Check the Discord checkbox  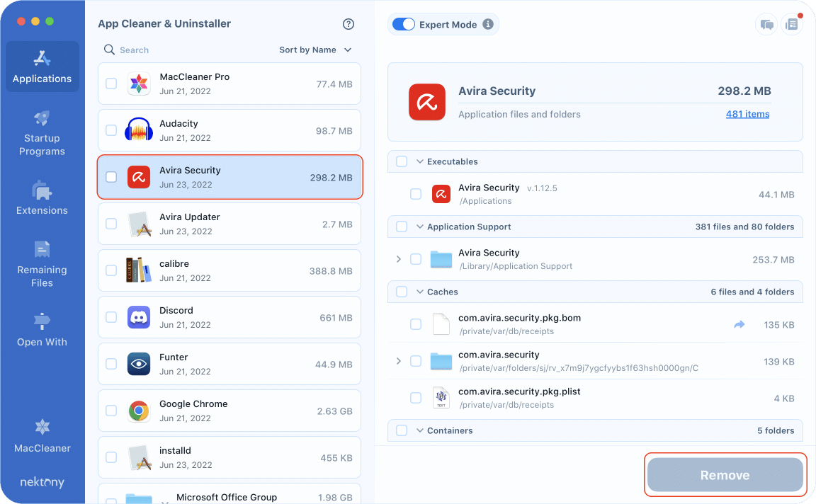click(x=111, y=317)
